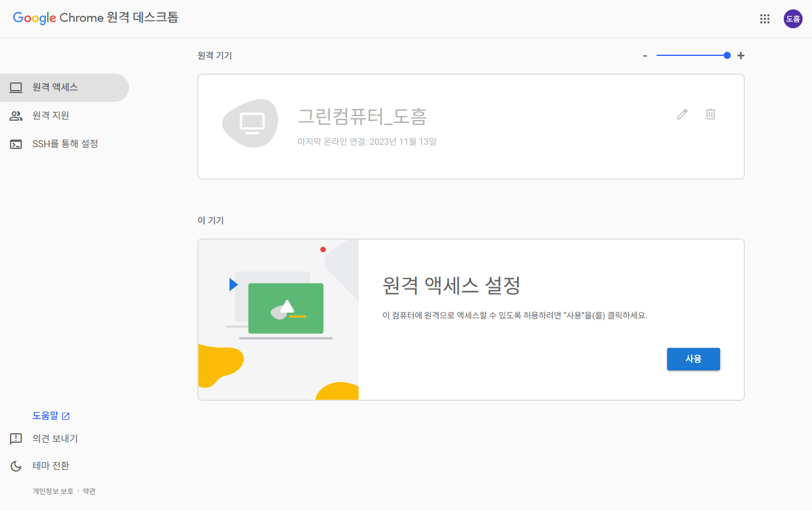Select the 그린컴퓨터_도흠 device name
The width and height of the screenshot is (812, 511).
[362, 117]
